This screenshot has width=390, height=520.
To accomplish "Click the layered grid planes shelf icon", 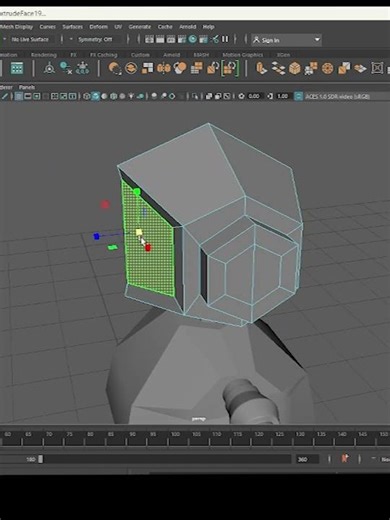I will click(278, 68).
